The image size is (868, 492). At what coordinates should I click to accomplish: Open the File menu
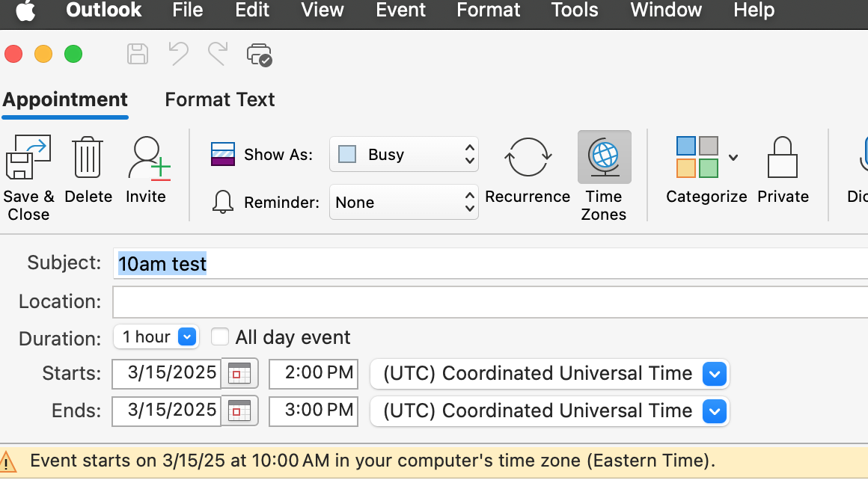click(188, 10)
